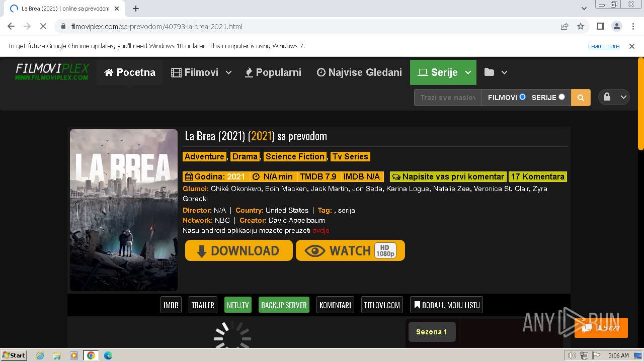Dismiss the Chrome update notification bar
Viewport: 644px width, 362px height.
pyautogui.click(x=632, y=46)
